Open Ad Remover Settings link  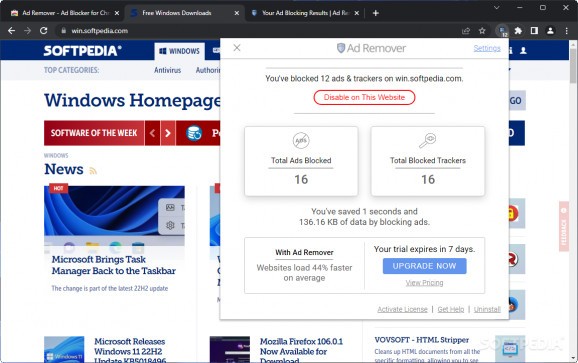click(487, 48)
